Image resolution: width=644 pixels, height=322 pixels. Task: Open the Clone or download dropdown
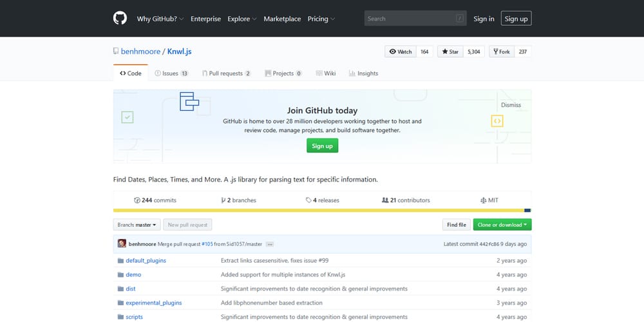point(502,225)
